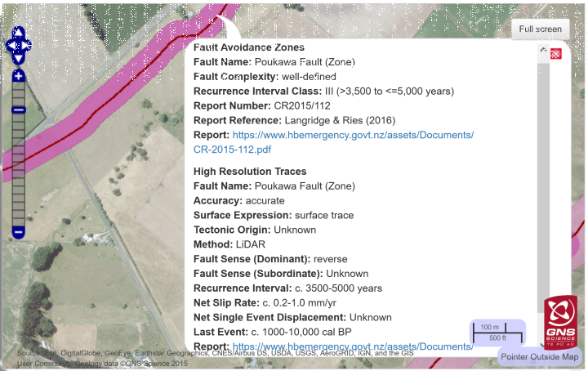Screen dimensions: 588x371
Task: Pan the map east with right arrow
Action: 27,44
